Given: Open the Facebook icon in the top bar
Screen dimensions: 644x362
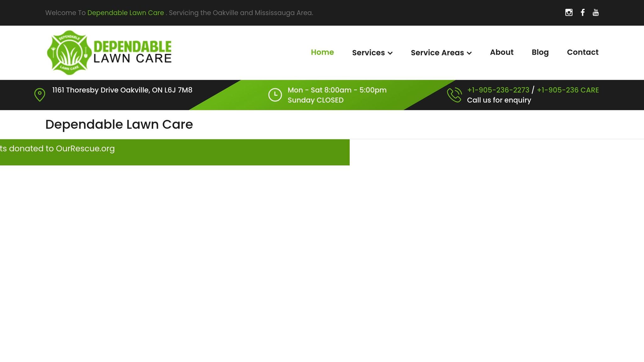Looking at the screenshot, I should point(583,13).
